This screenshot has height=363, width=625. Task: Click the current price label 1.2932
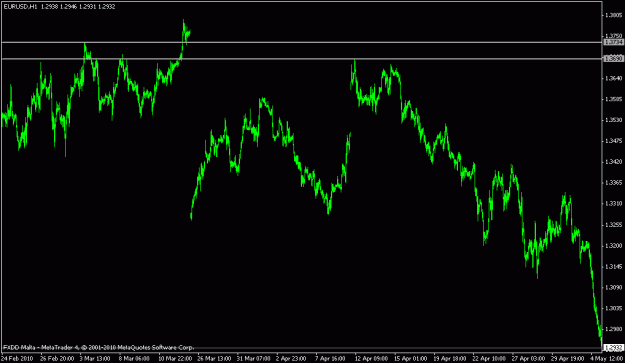click(613, 348)
